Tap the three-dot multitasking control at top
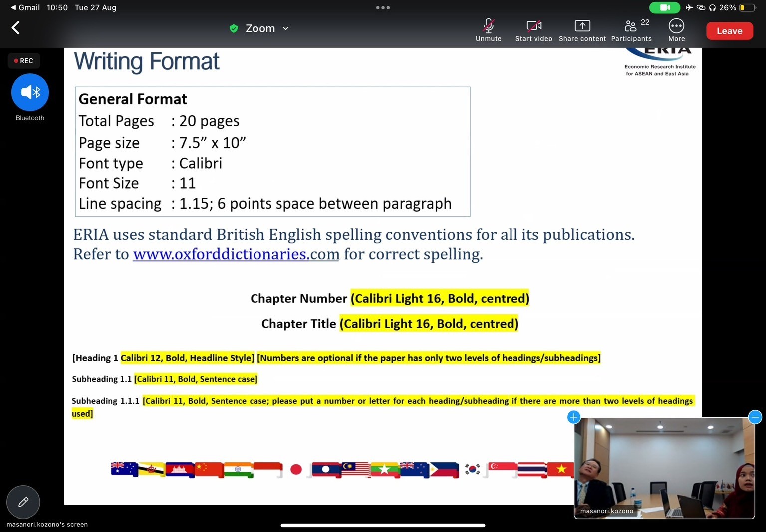 coord(383,7)
